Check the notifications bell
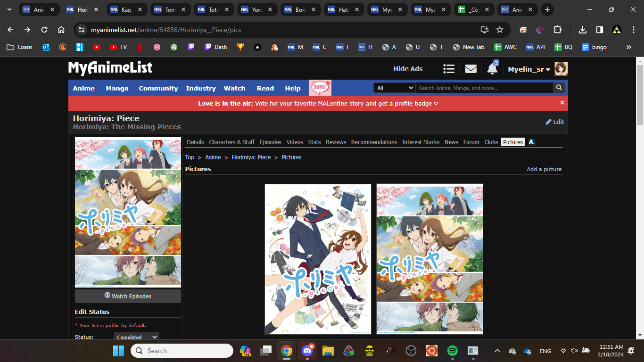 [492, 69]
